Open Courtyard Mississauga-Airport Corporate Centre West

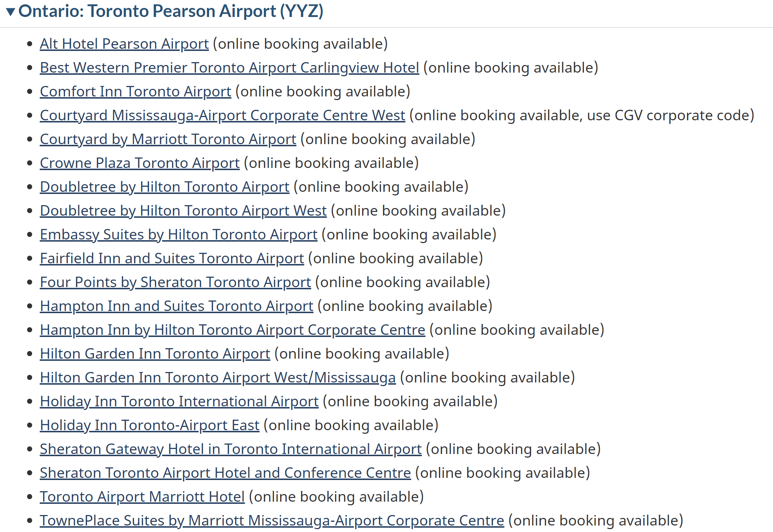(222, 116)
